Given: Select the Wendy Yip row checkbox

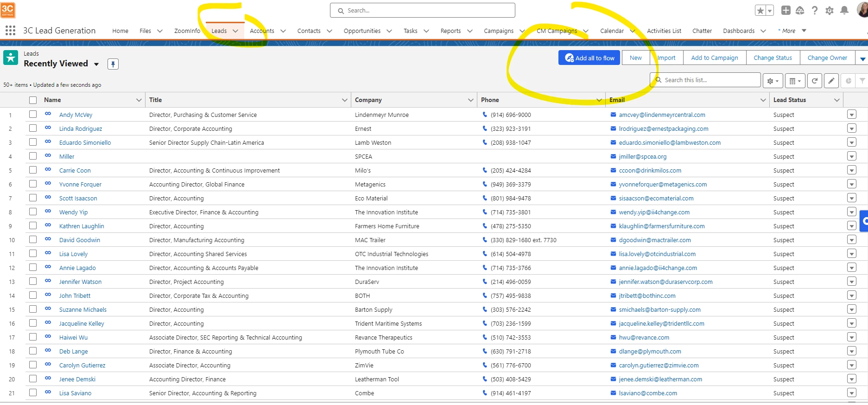Looking at the screenshot, I should 32,212.
